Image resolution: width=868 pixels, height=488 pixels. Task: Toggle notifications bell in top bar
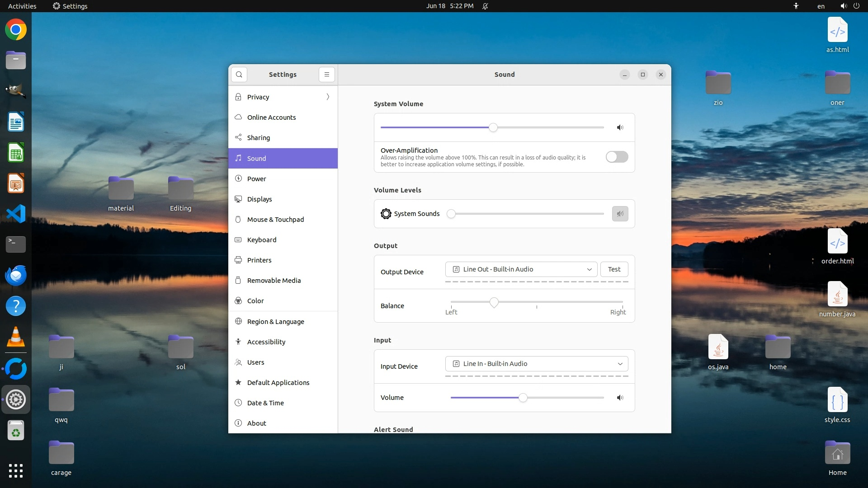[485, 6]
